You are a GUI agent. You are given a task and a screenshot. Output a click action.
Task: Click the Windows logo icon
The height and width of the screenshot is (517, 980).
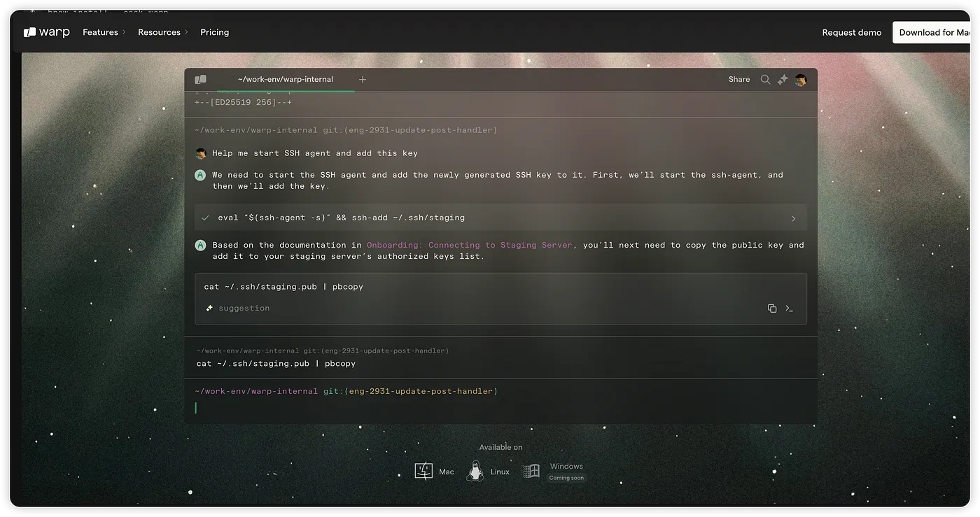pyautogui.click(x=531, y=471)
